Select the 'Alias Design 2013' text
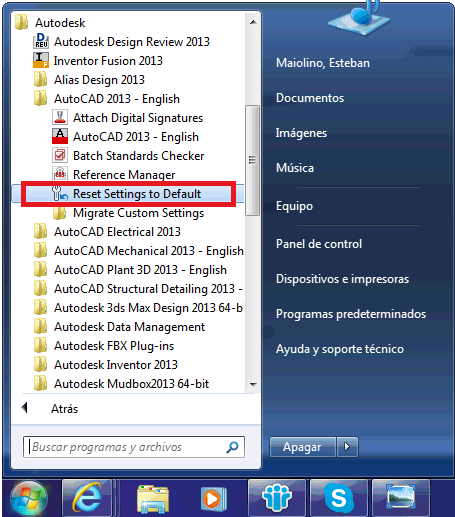This screenshot has width=455, height=517. tap(99, 80)
